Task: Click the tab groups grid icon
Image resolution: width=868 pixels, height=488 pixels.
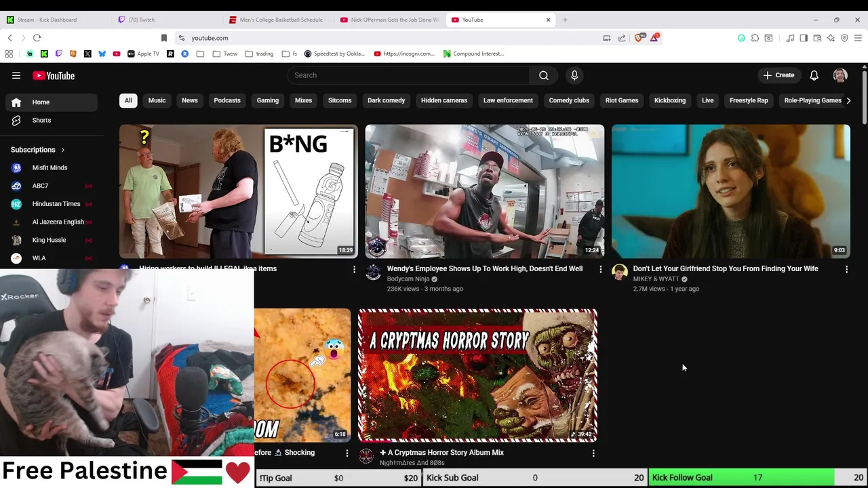Action: click(9, 54)
